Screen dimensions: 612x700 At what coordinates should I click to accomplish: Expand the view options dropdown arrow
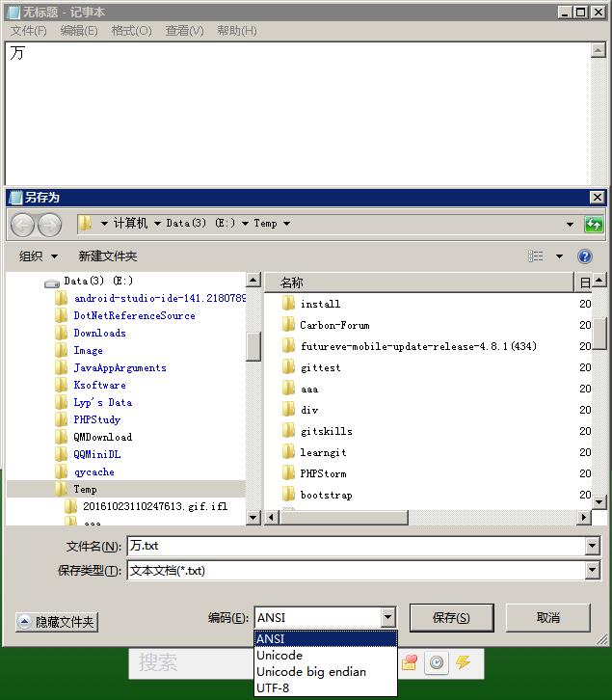(559, 256)
